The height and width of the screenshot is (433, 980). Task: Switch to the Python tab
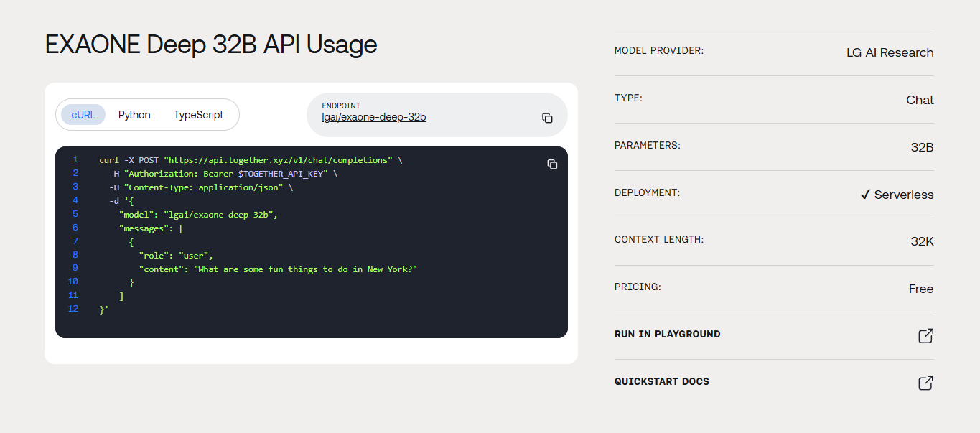[134, 115]
